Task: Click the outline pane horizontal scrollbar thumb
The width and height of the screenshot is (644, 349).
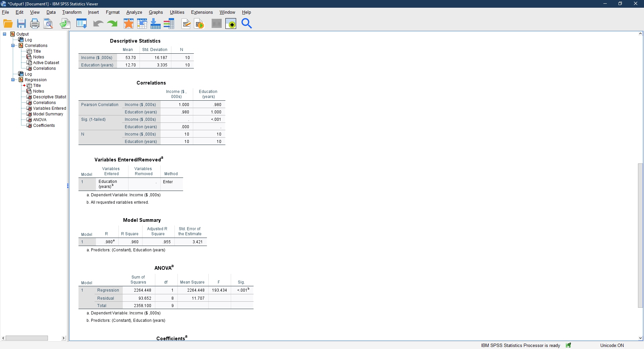Action: [27, 338]
